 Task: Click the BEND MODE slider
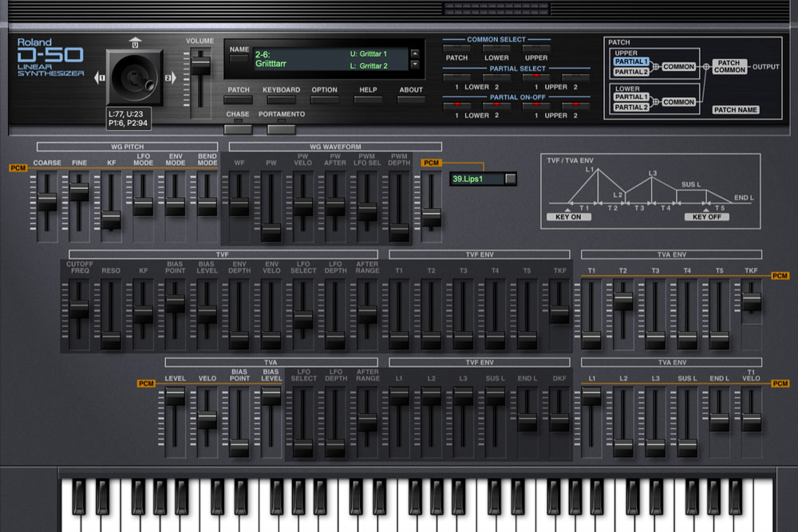(207, 206)
